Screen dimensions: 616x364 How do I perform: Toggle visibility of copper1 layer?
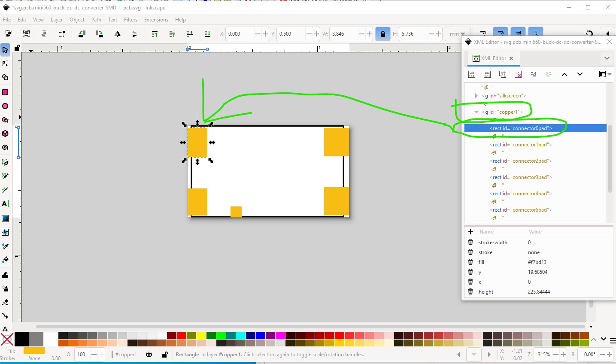[149, 355]
